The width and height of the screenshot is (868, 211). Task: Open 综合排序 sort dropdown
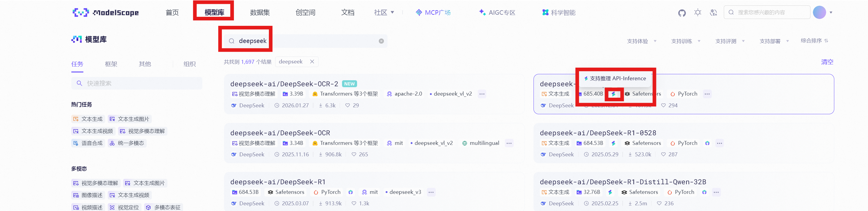(814, 41)
